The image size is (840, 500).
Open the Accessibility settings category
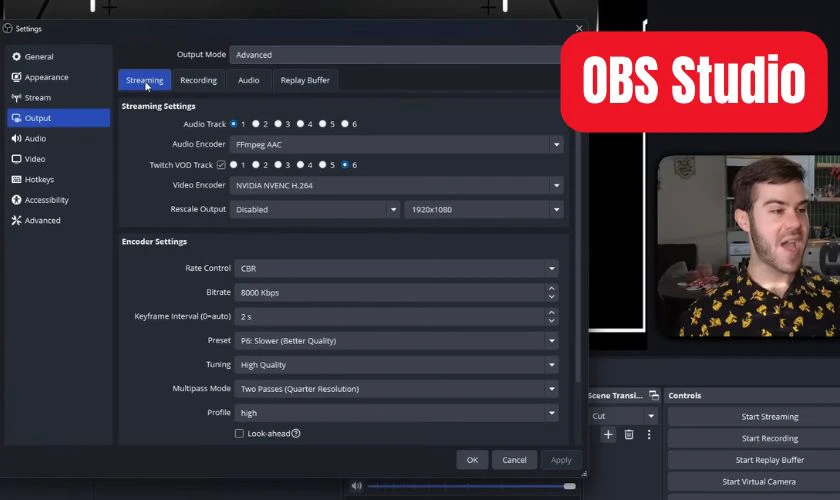(58, 200)
